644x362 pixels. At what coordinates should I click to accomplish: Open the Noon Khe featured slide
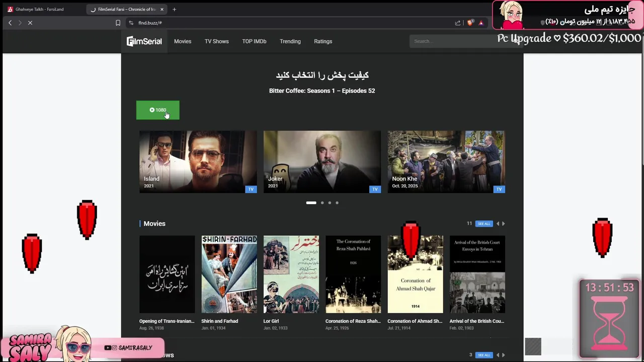point(446,162)
